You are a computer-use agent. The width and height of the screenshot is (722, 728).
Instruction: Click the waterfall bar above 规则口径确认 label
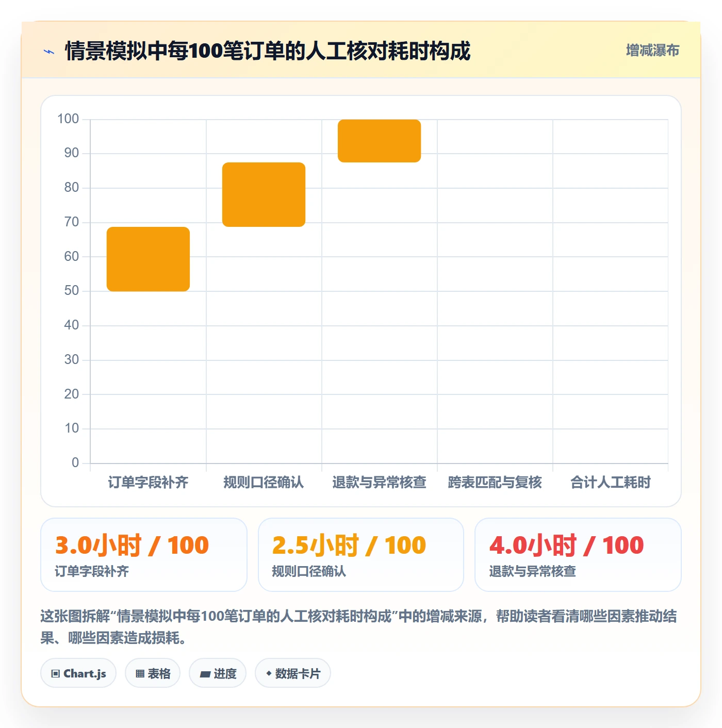click(x=264, y=194)
